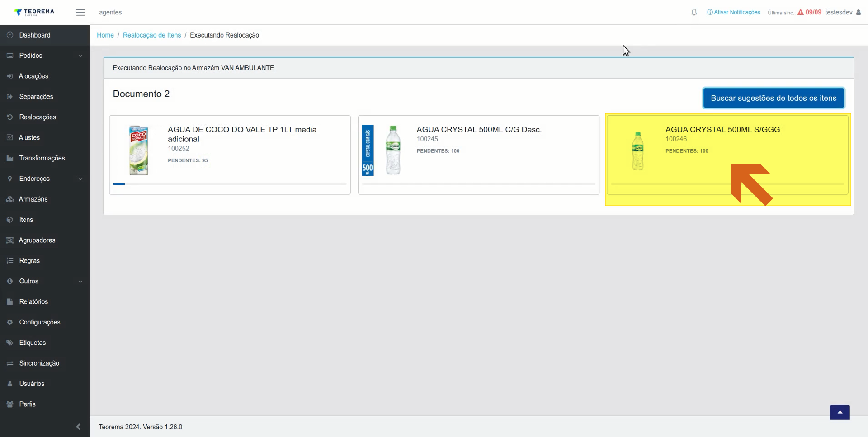Click item code 100252

pos(179,148)
